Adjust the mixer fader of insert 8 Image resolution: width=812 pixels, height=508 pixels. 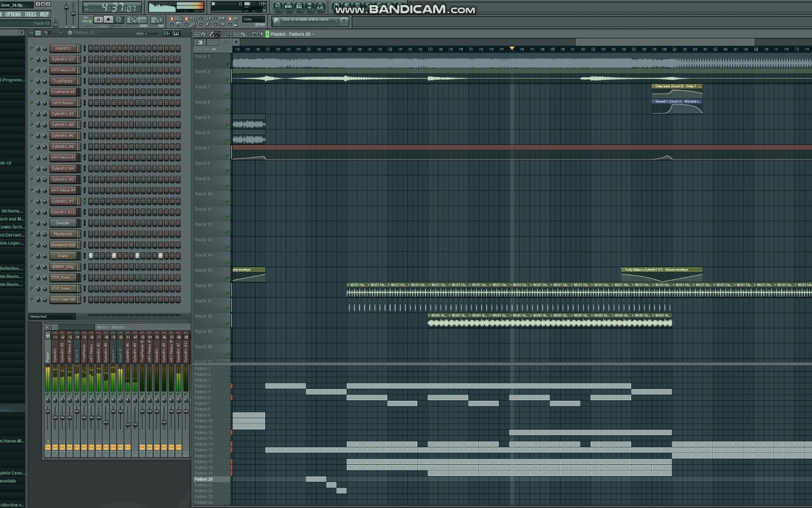point(106,422)
